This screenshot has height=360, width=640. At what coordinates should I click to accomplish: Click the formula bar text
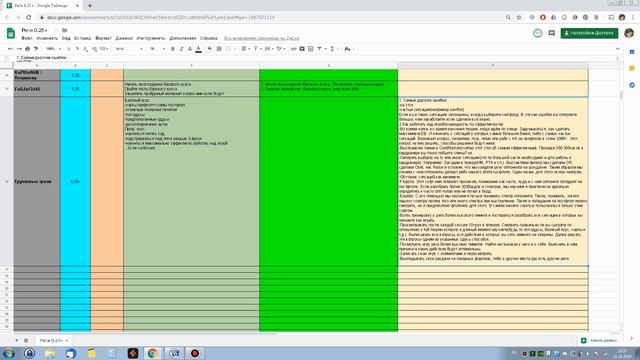[41, 58]
